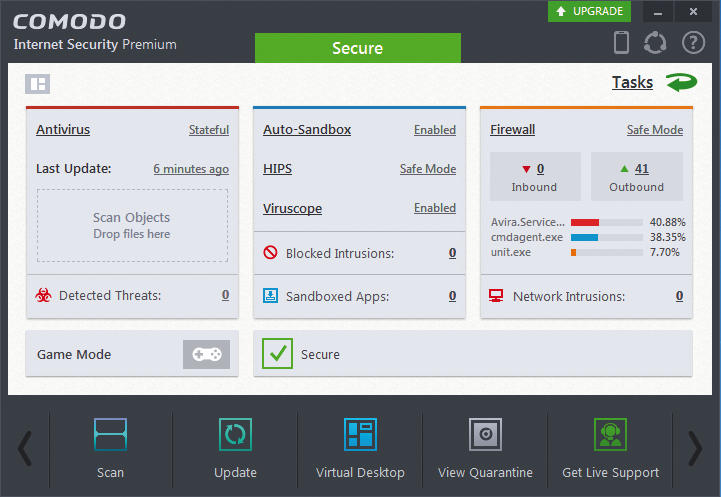Click the '6 minutes ago' update link
Screen dimensions: 721x497
191,169
